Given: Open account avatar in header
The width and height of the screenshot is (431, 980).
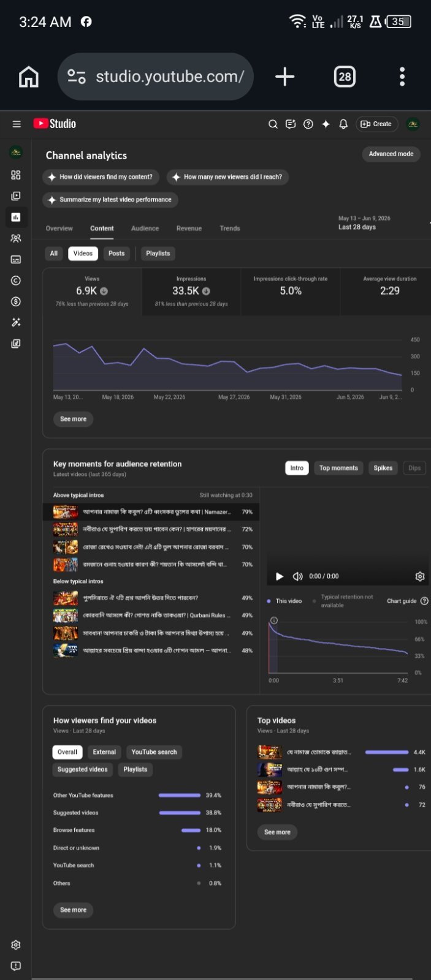Looking at the screenshot, I should pyautogui.click(x=413, y=124).
